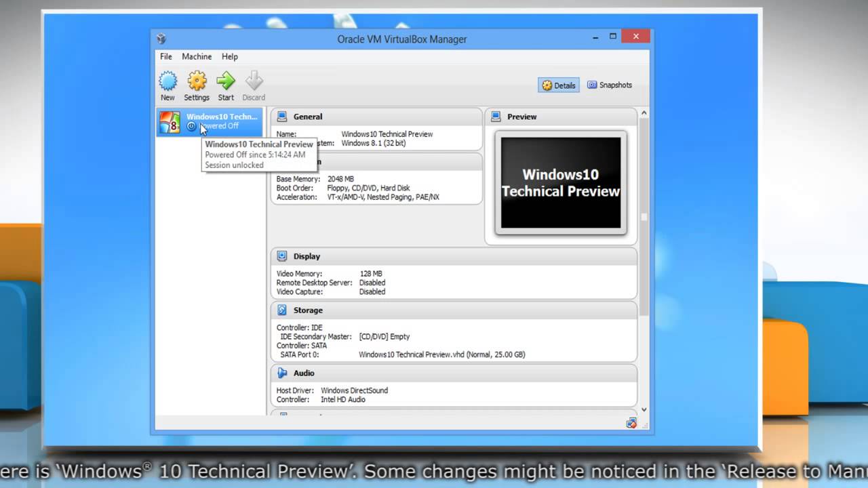Click the 'Controller: IDE' label

coord(300,327)
